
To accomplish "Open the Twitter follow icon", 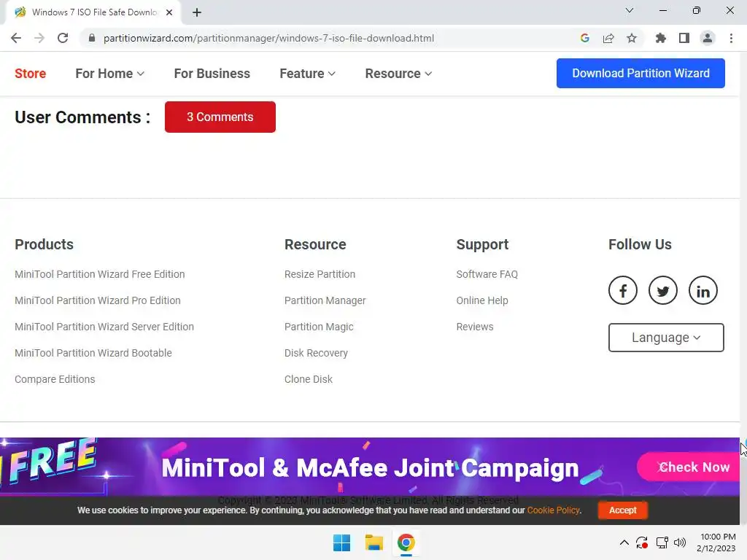I will coord(662,290).
